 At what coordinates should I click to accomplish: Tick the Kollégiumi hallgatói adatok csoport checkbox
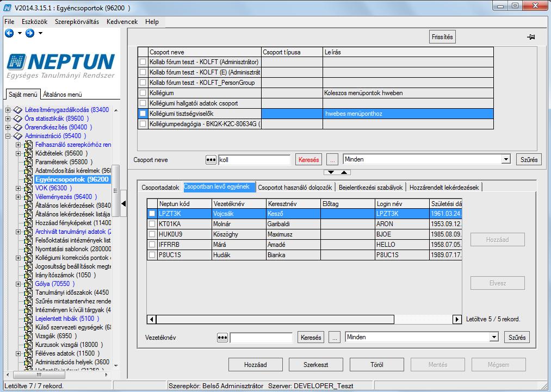[x=143, y=103]
